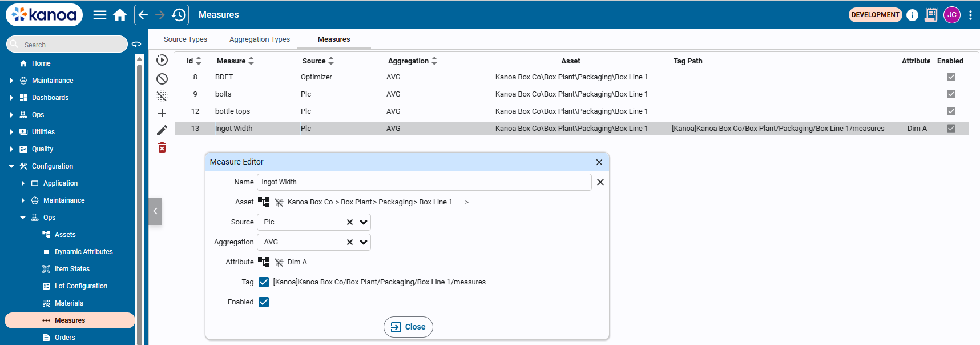Clear the Name field with X icon
This screenshot has height=345, width=980.
pyautogui.click(x=600, y=182)
